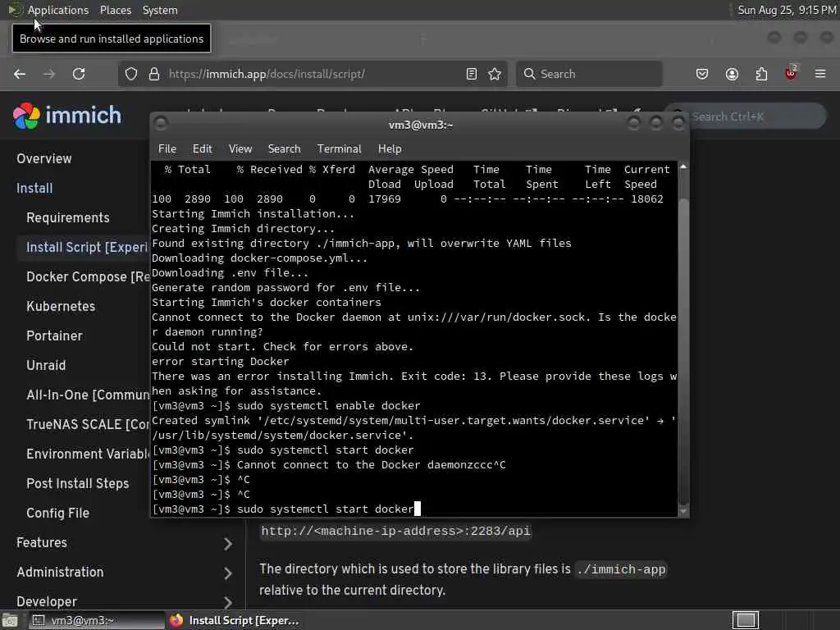Open the Install sidebar category
This screenshot has width=840, height=630.
[x=34, y=188]
